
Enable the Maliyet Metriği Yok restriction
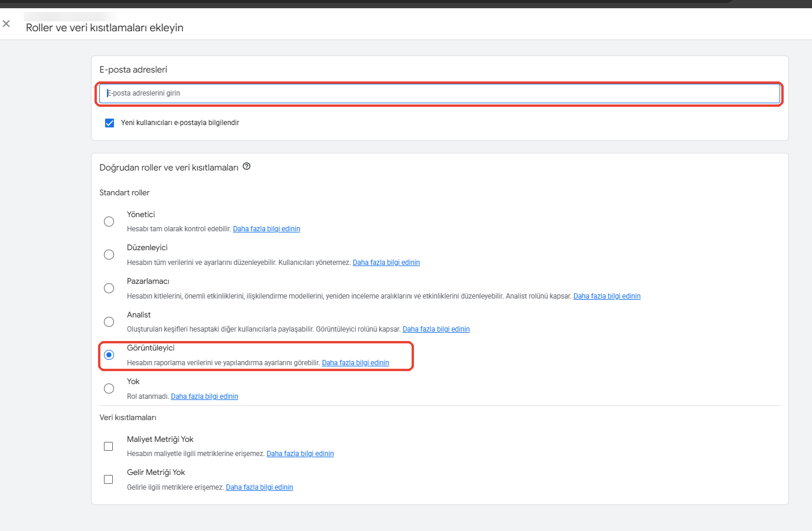pos(109,446)
